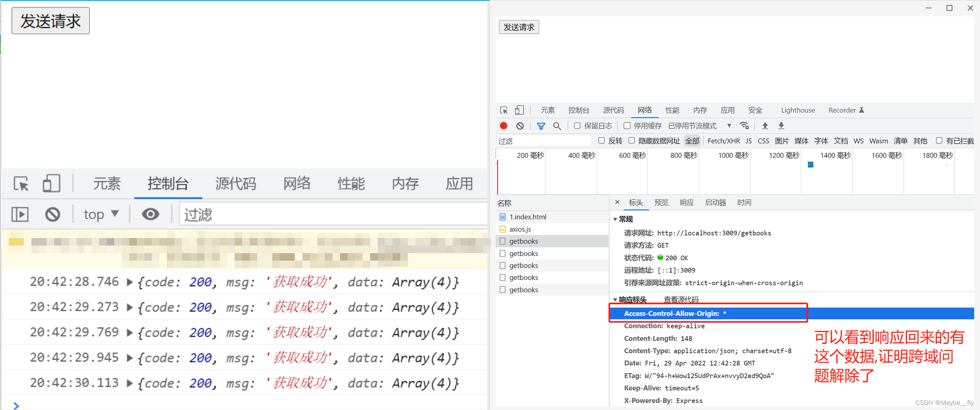Open 内存 tab in left devtools
The height and width of the screenshot is (410, 980).
406,184
